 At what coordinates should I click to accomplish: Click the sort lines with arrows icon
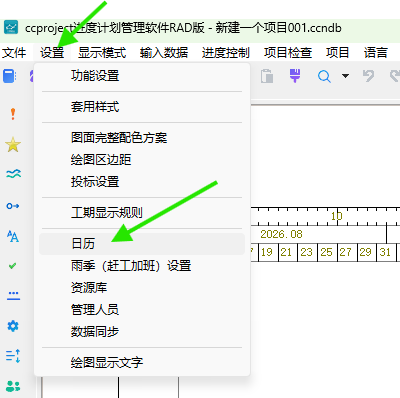tap(13, 356)
